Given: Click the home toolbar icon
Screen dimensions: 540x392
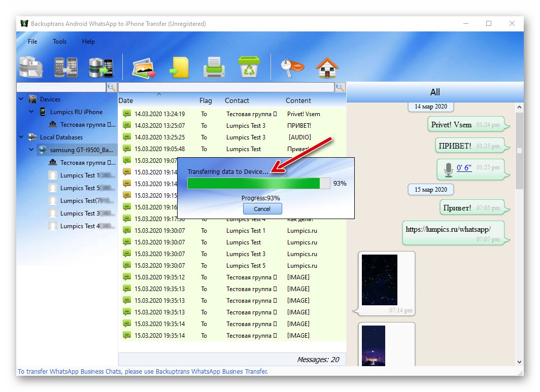Looking at the screenshot, I should tap(327, 67).
